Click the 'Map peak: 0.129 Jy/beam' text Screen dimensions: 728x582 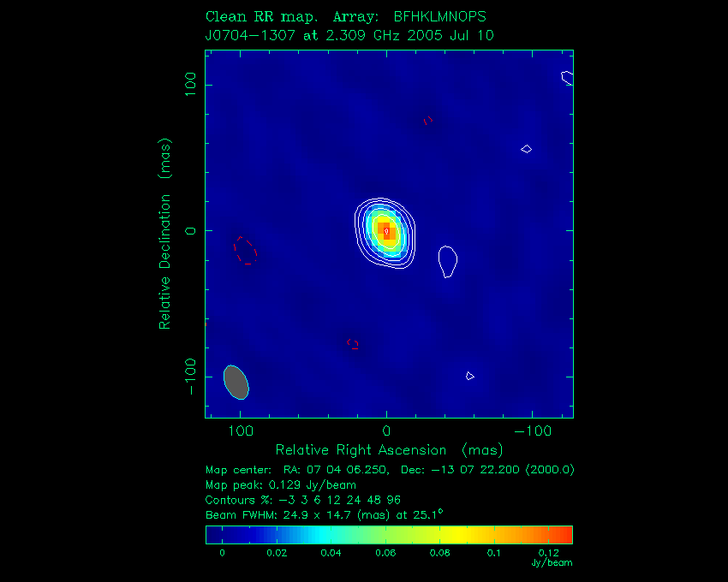pyautogui.click(x=280, y=485)
